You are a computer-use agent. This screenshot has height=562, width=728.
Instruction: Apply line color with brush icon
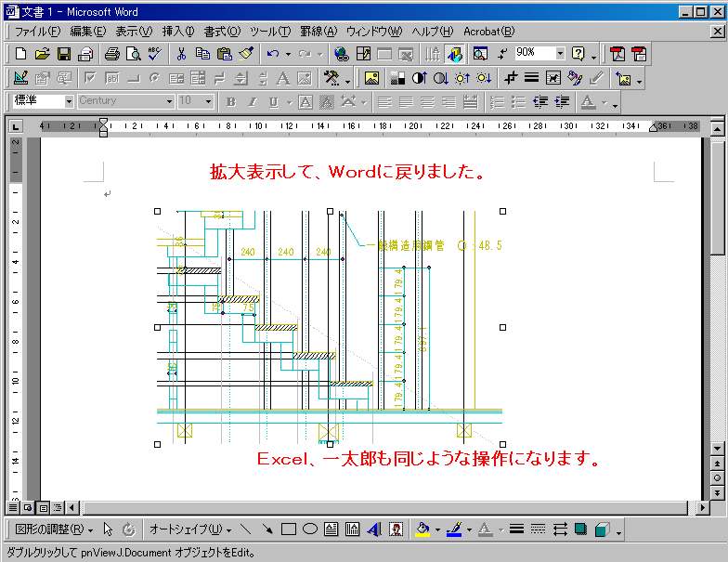[x=455, y=529]
